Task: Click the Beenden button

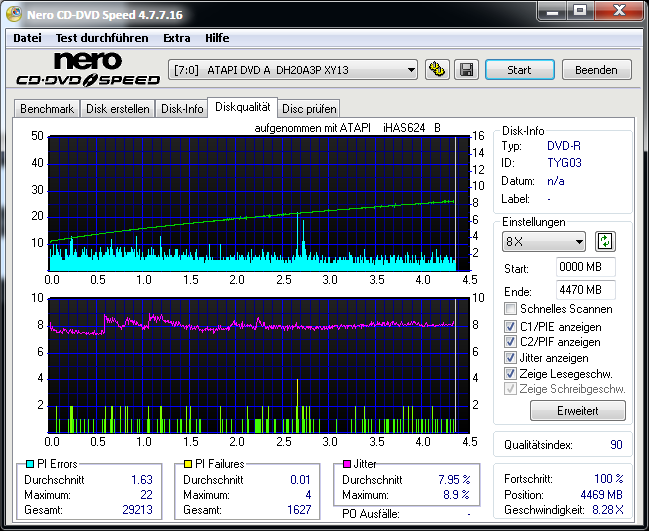Action: 596,70
